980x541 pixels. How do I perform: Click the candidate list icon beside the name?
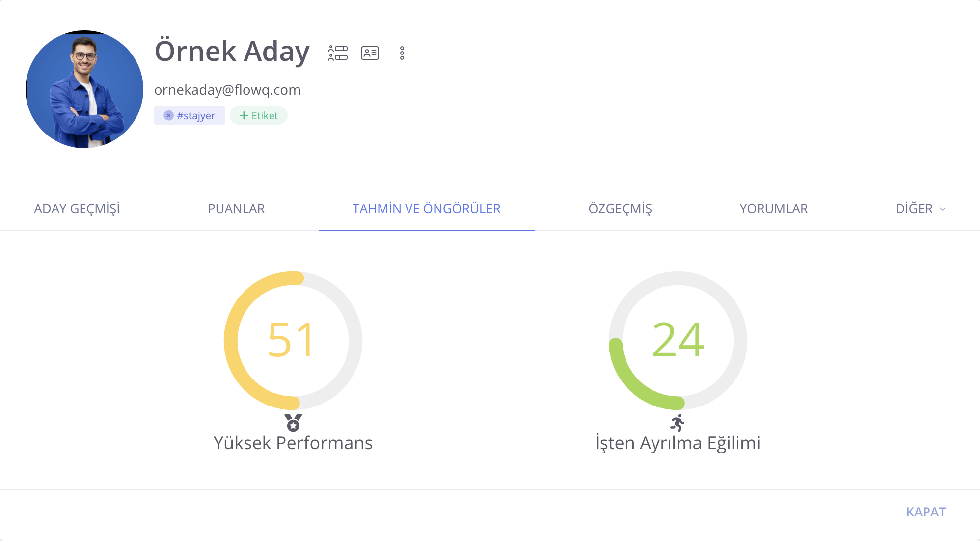338,53
